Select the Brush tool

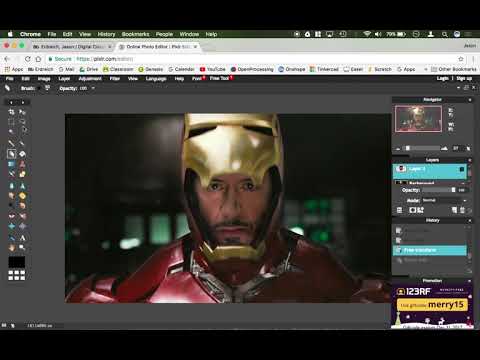pyautogui.click(x=22, y=144)
